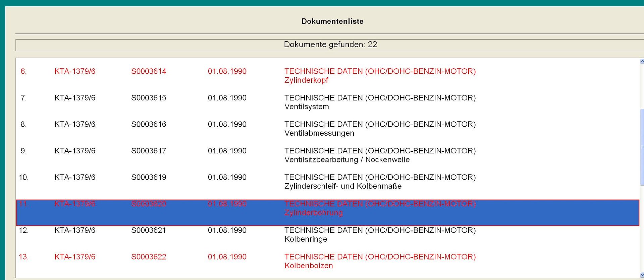Image resolution: width=644 pixels, height=280 pixels.
Task: Click the 'Dokumente gefunden: 22' status bar
Action: 330,45
